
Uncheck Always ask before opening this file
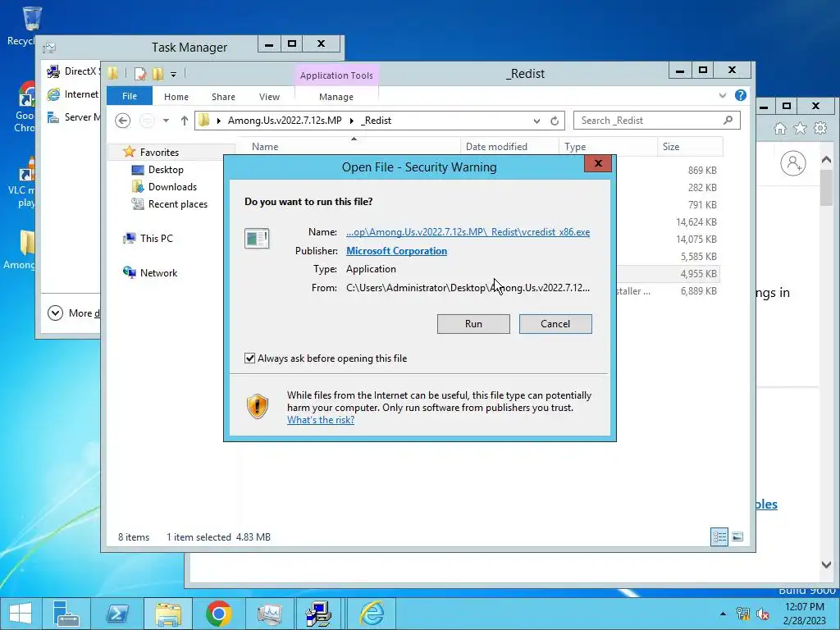tap(249, 358)
